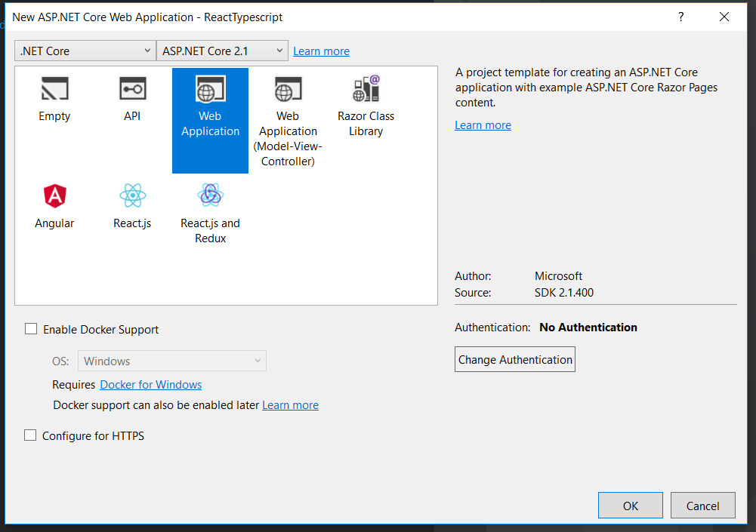Click the Change Authentication button
The height and width of the screenshot is (532, 756).
pyautogui.click(x=515, y=359)
